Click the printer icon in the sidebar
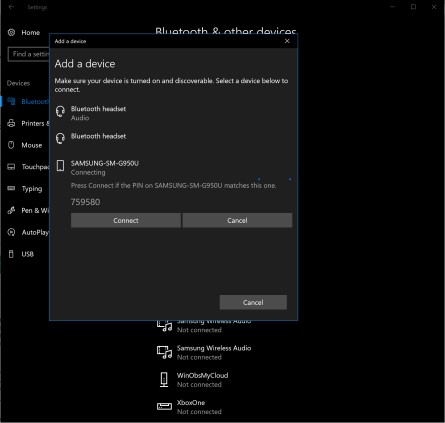This screenshot has height=423, width=445. click(11, 123)
